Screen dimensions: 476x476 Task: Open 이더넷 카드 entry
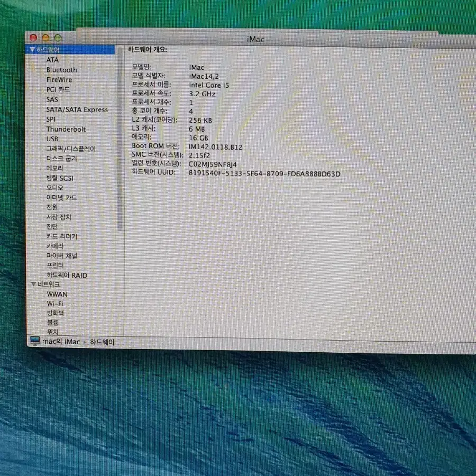(x=62, y=198)
